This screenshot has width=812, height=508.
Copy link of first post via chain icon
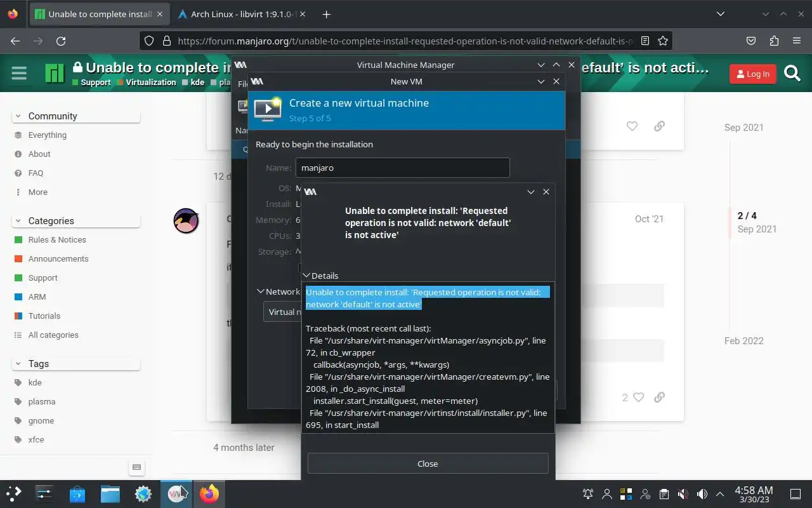tap(659, 126)
